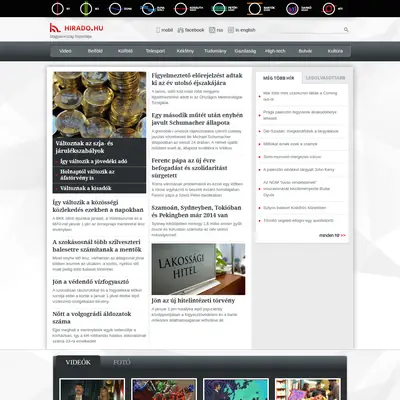Screen dimensions: 400x400
Task: Open the Belföld menu item
Action: point(95,51)
